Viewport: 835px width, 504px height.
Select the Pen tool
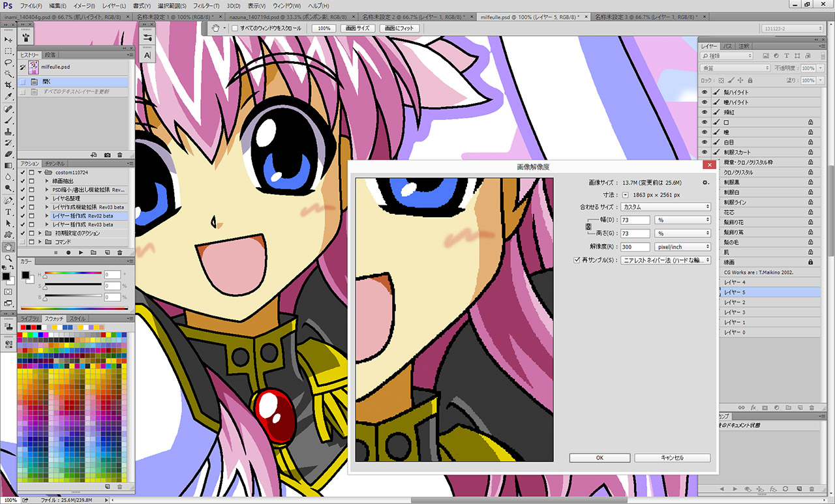point(8,200)
